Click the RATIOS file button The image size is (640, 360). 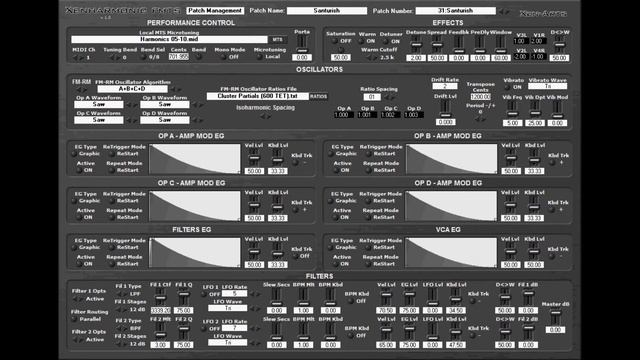point(318,96)
